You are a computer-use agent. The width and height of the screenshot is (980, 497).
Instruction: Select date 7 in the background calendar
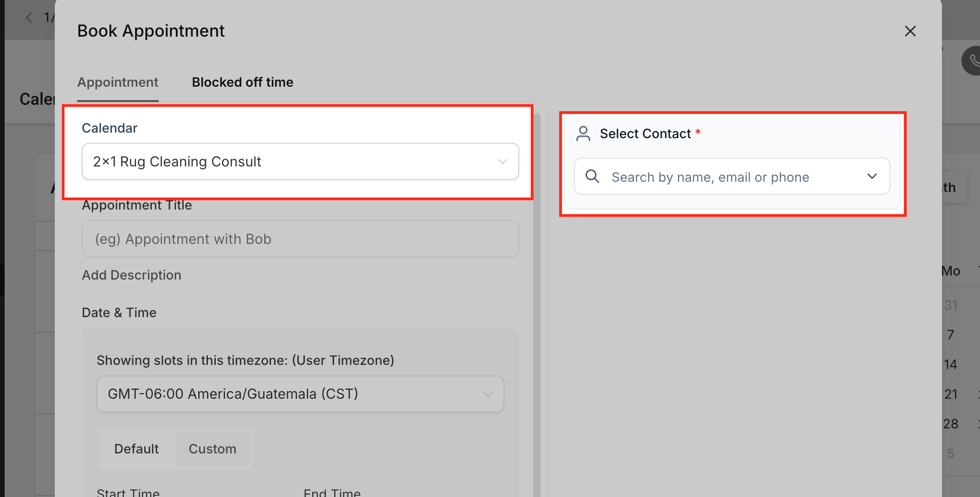[x=951, y=335]
